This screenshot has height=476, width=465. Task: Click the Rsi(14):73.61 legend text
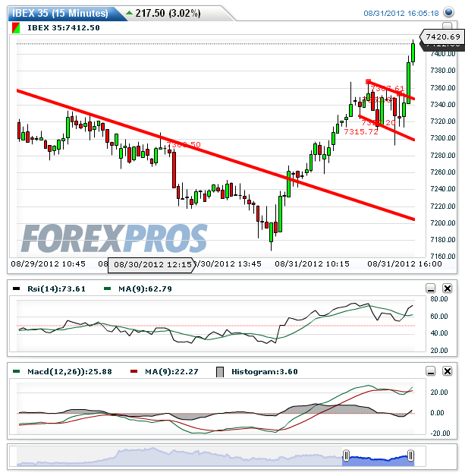click(x=56, y=288)
